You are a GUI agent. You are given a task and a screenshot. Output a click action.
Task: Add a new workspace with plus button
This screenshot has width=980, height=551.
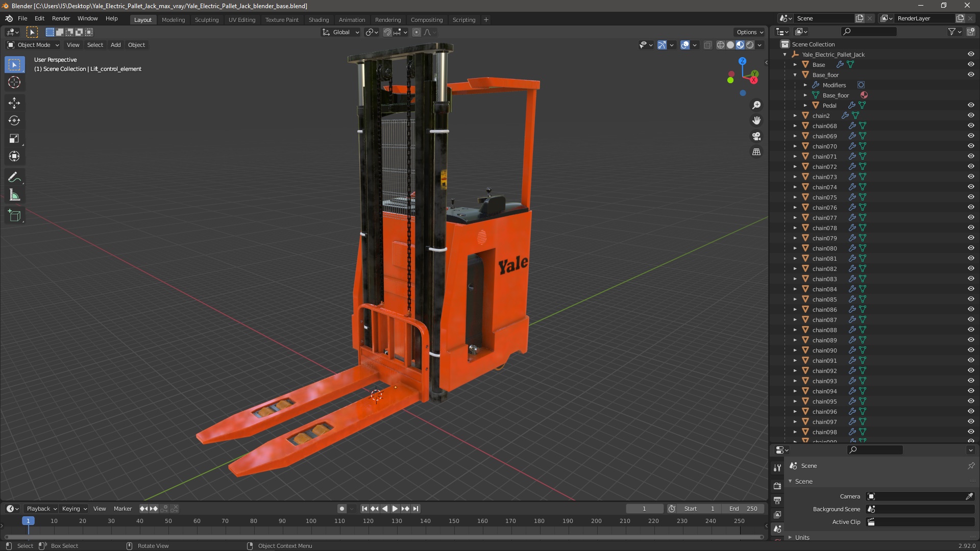click(486, 20)
